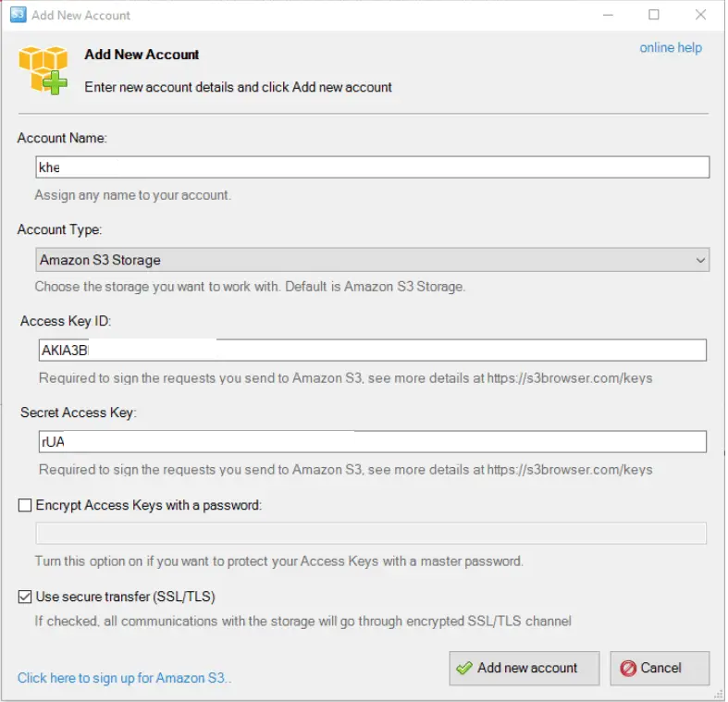The image size is (728, 702).
Task: Click the Add new account button
Action: click(x=525, y=669)
